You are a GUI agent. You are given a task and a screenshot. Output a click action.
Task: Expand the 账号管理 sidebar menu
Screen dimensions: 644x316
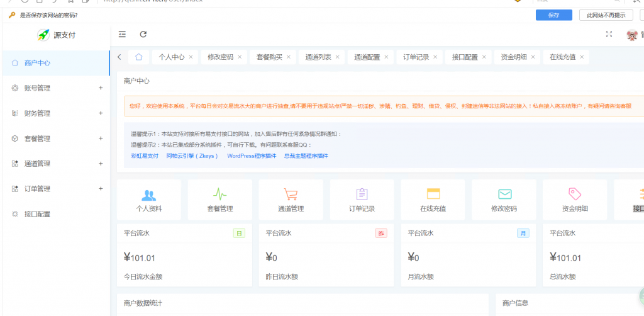point(55,88)
